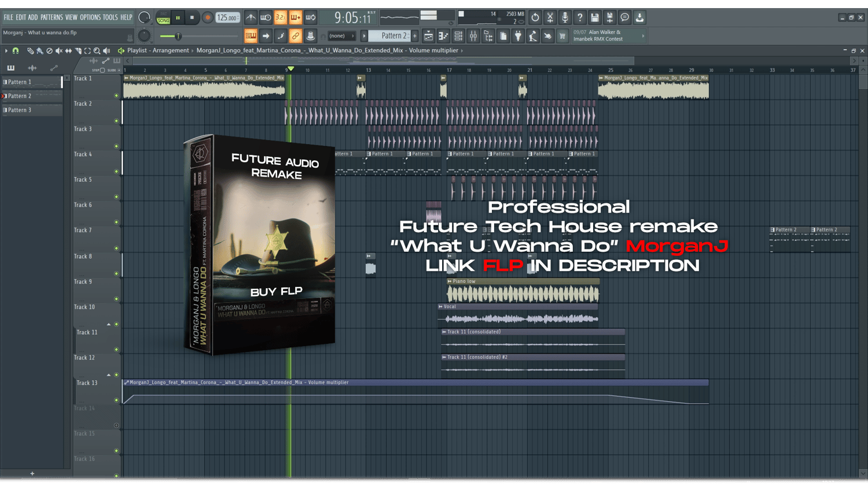Open the EDIT menu
The height and width of the screenshot is (488, 868).
[21, 17]
